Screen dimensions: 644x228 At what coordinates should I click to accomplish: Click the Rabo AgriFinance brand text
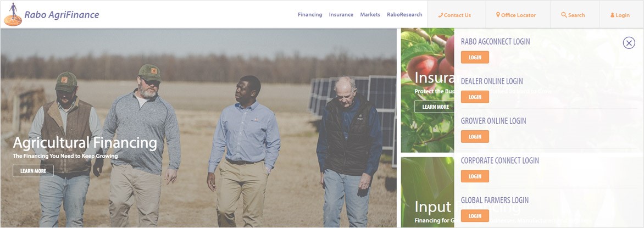pyautogui.click(x=62, y=15)
